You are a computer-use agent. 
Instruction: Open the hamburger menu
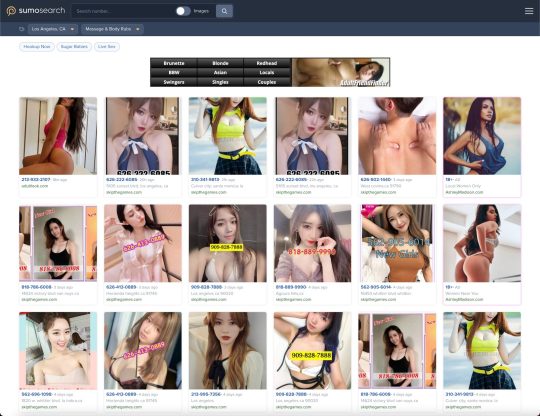pyautogui.click(x=529, y=11)
